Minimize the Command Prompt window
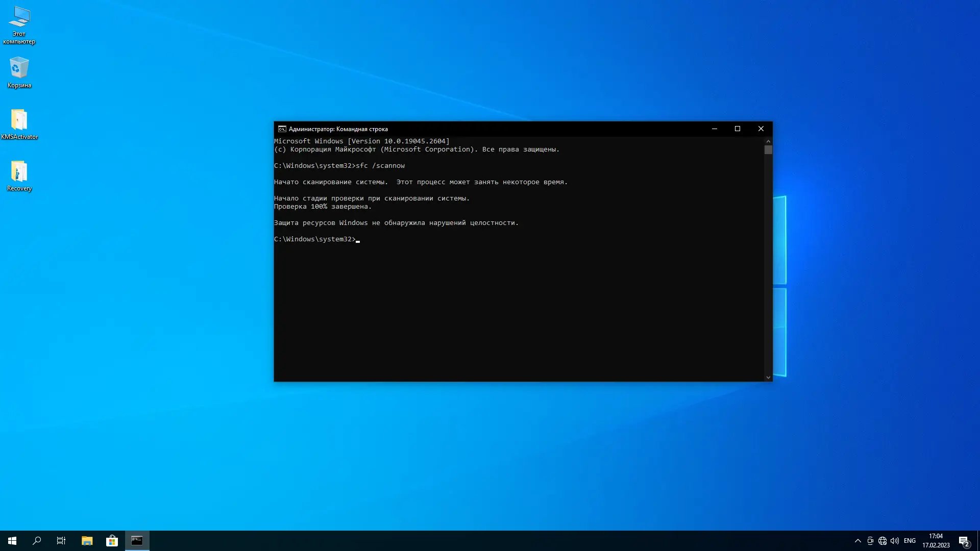 click(714, 129)
